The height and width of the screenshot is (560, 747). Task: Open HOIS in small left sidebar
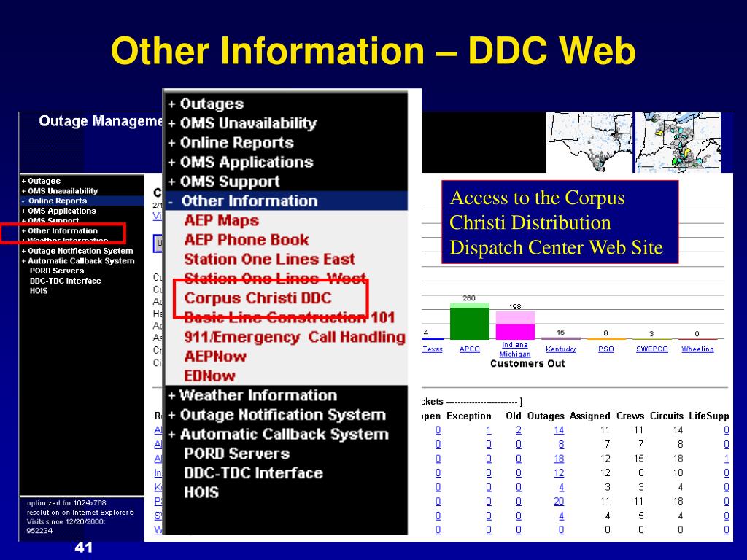(39, 291)
